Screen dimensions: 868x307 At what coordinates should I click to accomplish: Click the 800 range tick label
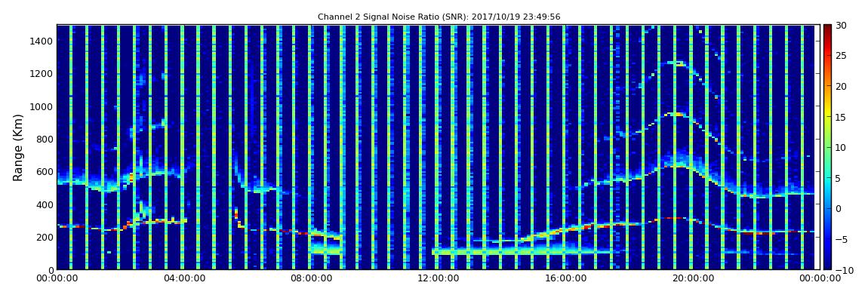[45, 139]
